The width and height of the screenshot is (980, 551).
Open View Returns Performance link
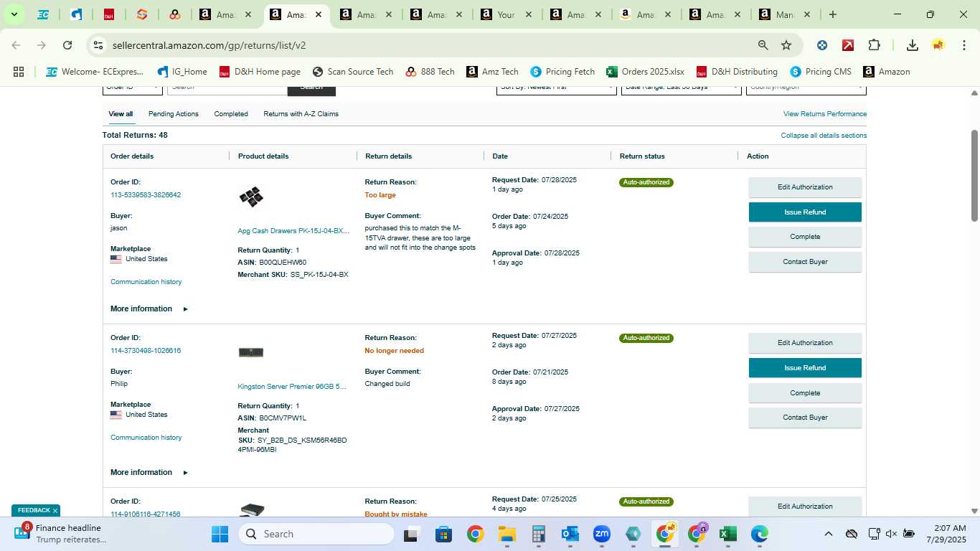click(825, 114)
